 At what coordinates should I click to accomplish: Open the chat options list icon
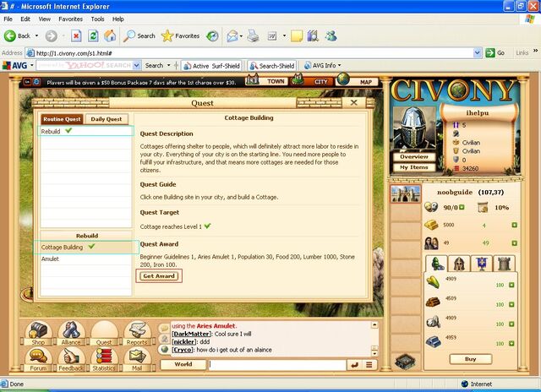(369, 365)
